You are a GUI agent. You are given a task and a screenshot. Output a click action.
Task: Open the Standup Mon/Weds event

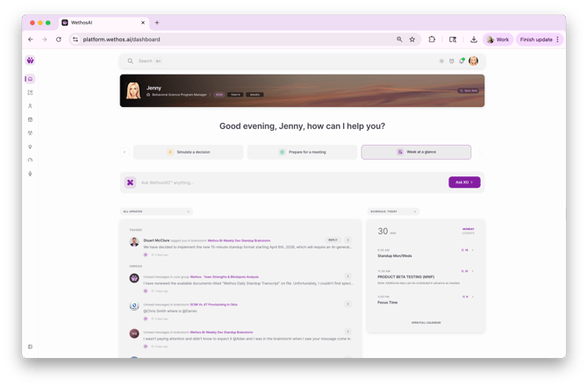395,255
